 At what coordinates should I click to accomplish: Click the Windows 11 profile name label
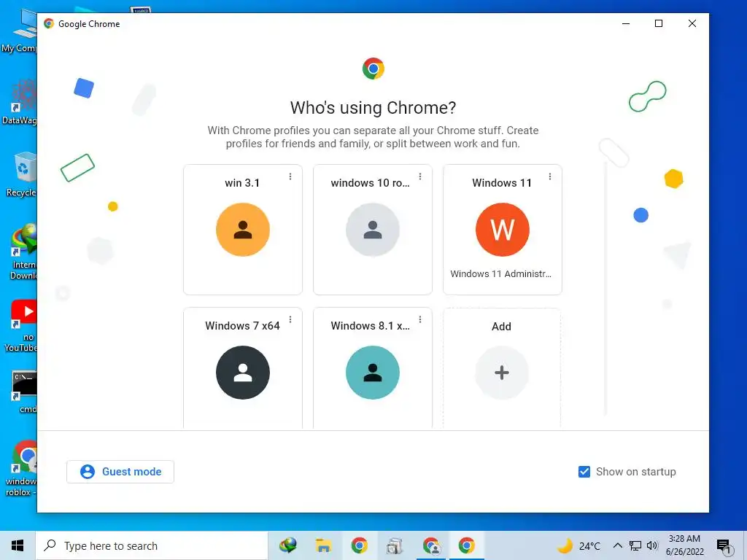pyautogui.click(x=502, y=183)
